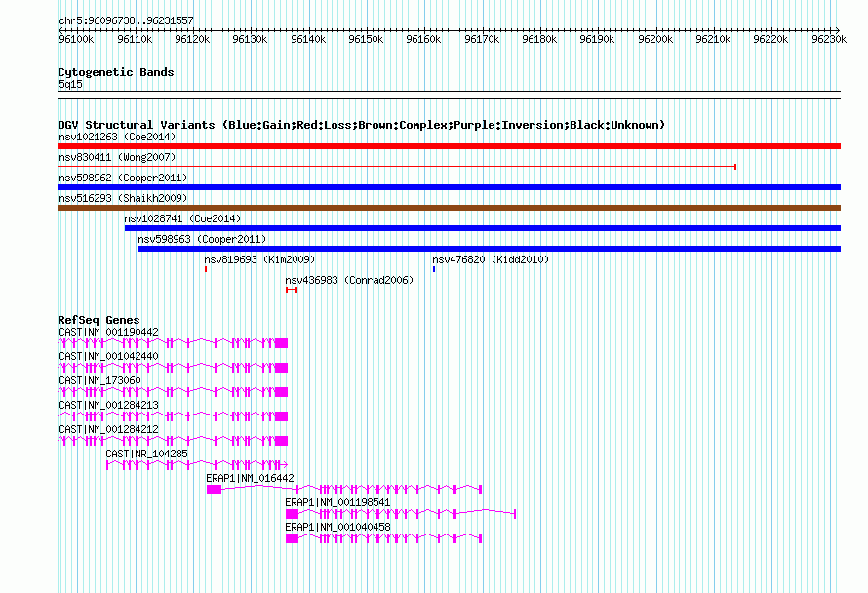
Task: Click the 96190k ruler tick label
Action: (597, 39)
